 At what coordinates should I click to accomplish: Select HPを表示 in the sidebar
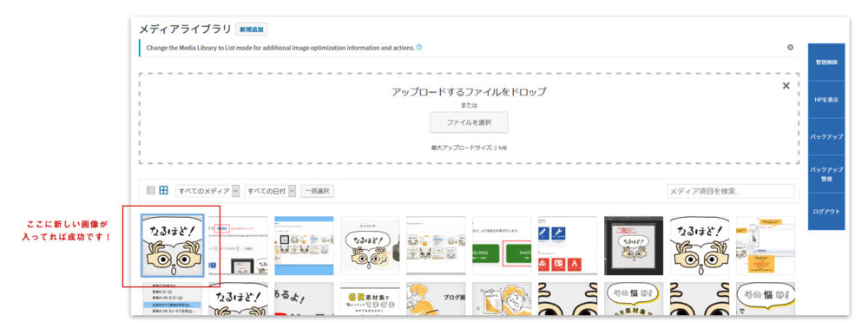pyautogui.click(x=826, y=100)
